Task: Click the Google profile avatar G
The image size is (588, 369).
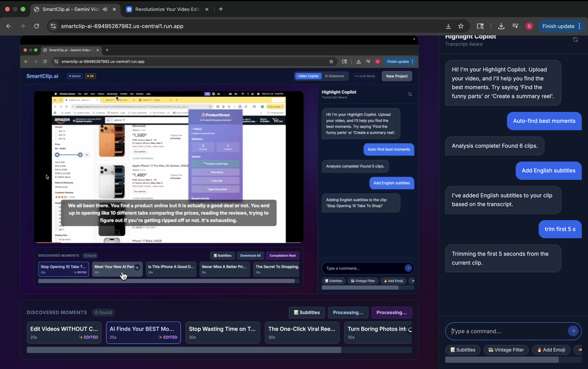Action: point(529,26)
